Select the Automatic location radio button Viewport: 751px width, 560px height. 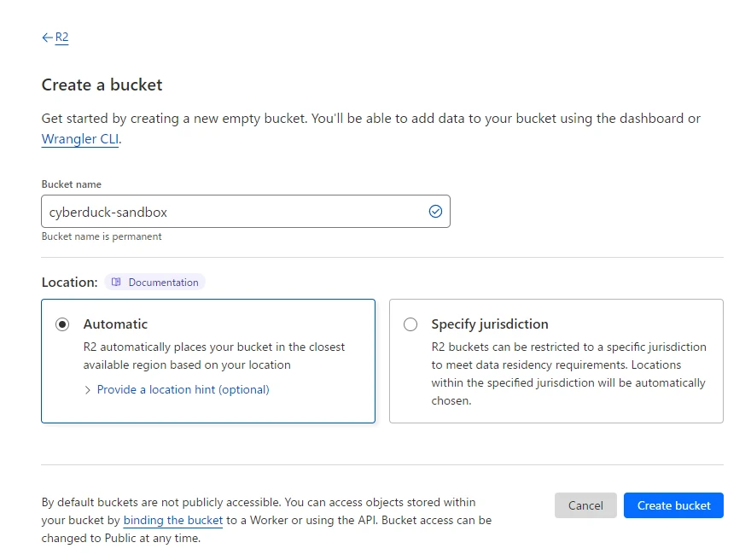62,324
